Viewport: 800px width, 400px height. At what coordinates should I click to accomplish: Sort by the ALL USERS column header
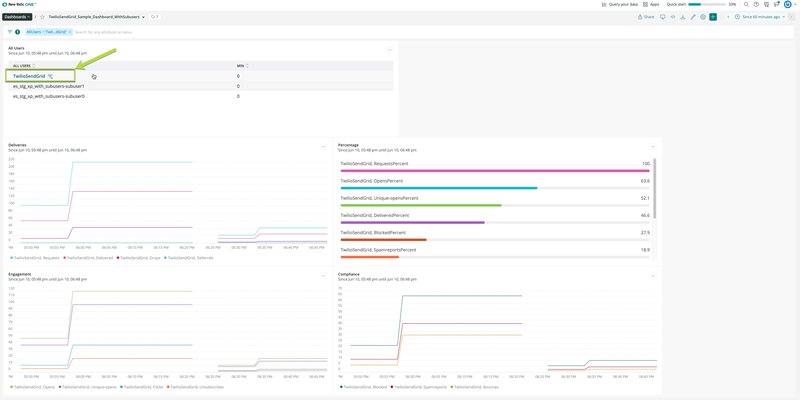(24, 66)
